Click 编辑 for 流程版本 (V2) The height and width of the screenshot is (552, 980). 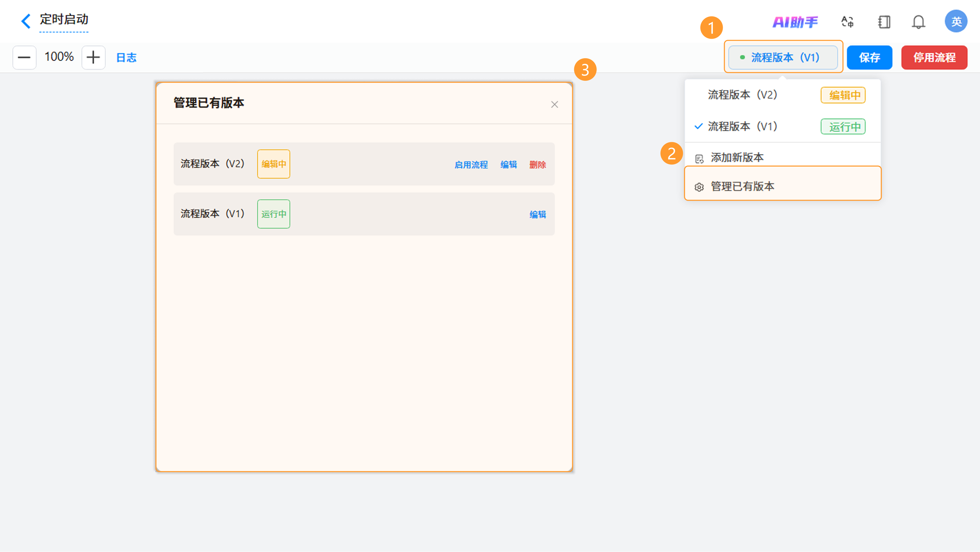tap(509, 165)
